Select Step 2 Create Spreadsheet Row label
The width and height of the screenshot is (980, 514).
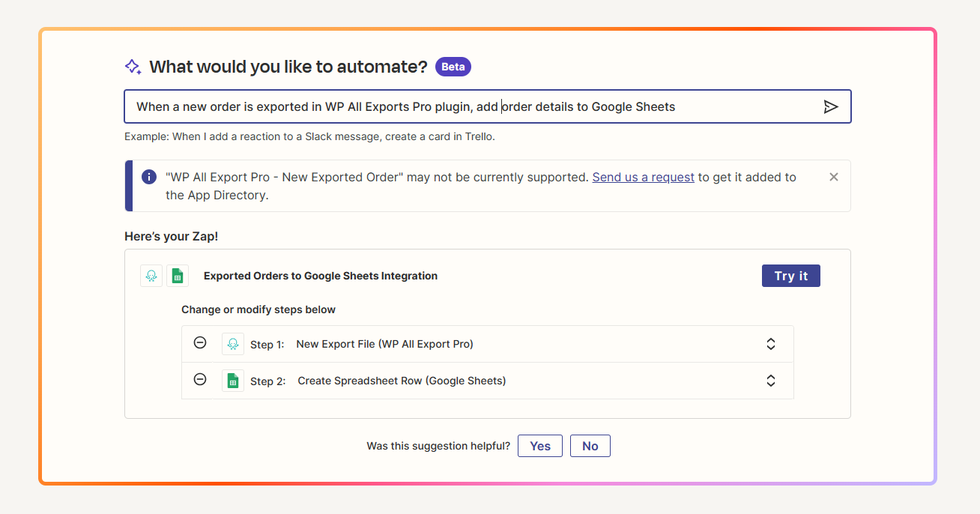402,381
